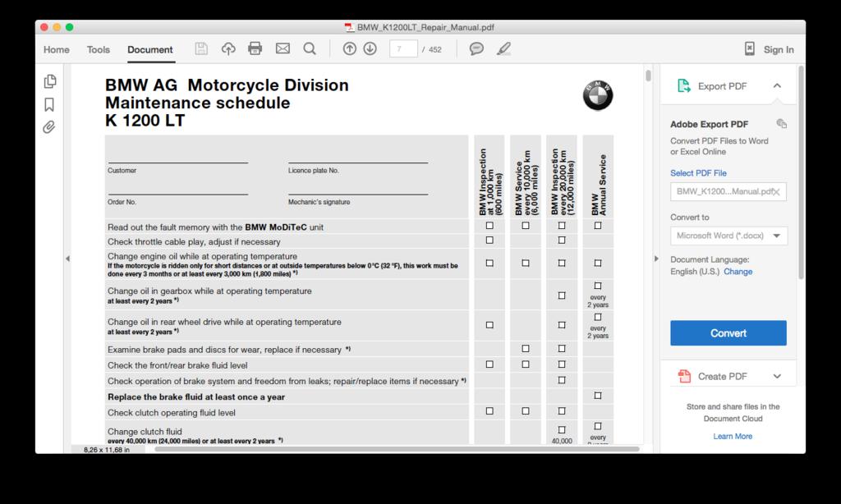
Task: Send file by email envelope icon
Action: point(283,49)
